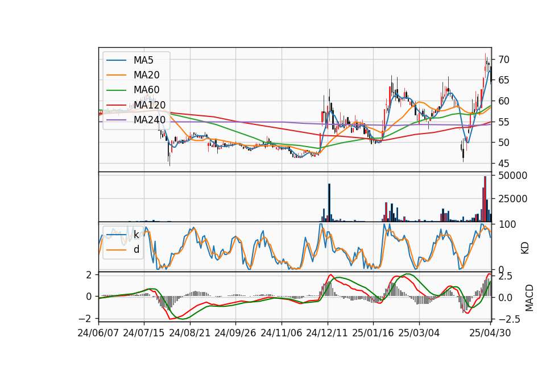Click the 2.5 tick on the MACD right axis
The width and height of the screenshot is (546, 392).
click(505, 277)
